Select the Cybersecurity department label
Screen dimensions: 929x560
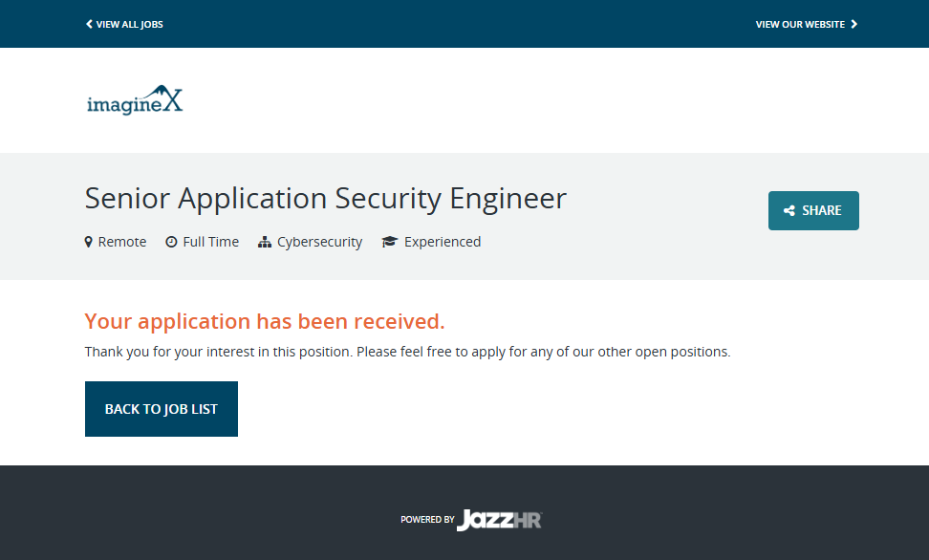pos(319,242)
